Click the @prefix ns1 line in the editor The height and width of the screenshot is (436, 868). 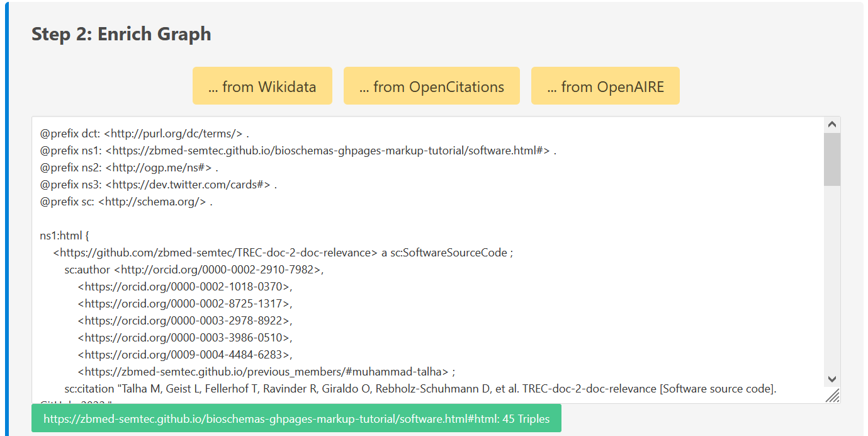298,151
